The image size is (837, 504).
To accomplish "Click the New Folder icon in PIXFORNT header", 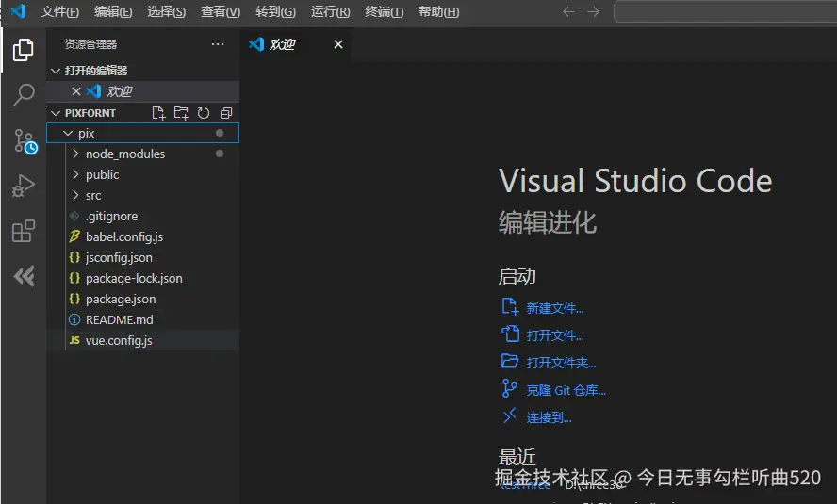I will pyautogui.click(x=181, y=113).
